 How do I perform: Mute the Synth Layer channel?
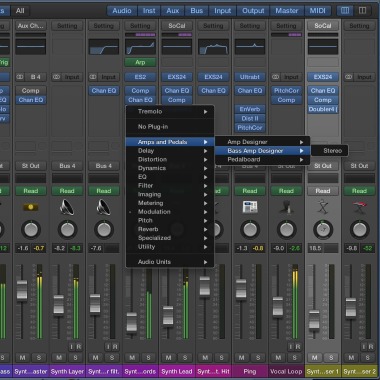[x=59, y=358]
